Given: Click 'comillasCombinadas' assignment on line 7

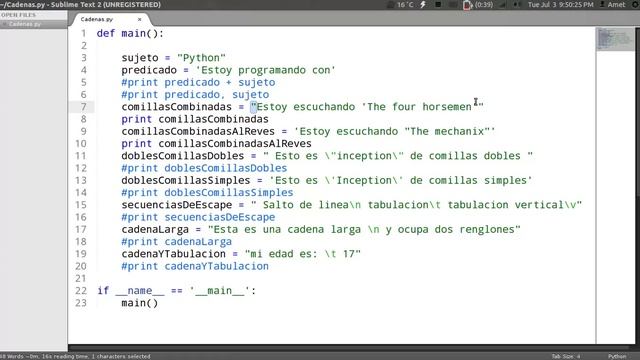Looking at the screenshot, I should pos(176,107).
